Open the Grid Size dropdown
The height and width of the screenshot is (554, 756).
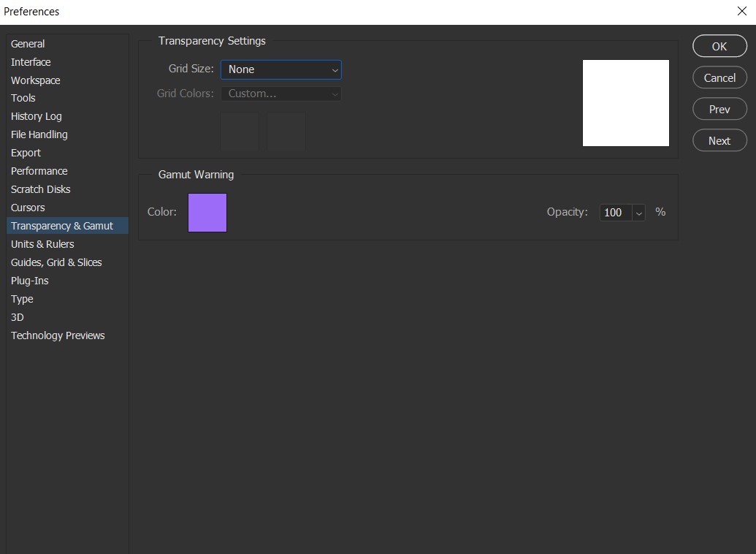[x=281, y=69]
